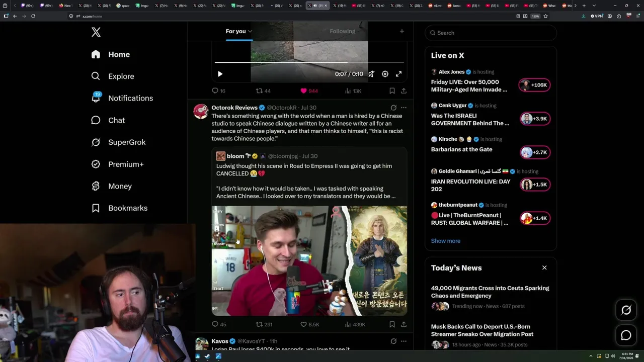Open the X logo home icon
The width and height of the screenshot is (644, 362).
pyautogui.click(x=96, y=32)
